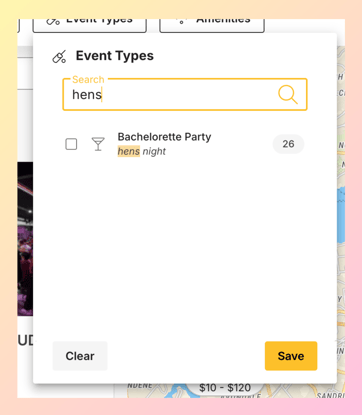Save the event type selection
The height and width of the screenshot is (415, 362).
pyautogui.click(x=291, y=356)
